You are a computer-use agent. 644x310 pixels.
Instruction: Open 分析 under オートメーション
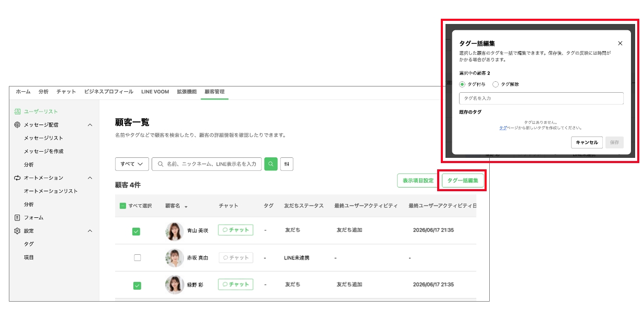click(x=29, y=204)
